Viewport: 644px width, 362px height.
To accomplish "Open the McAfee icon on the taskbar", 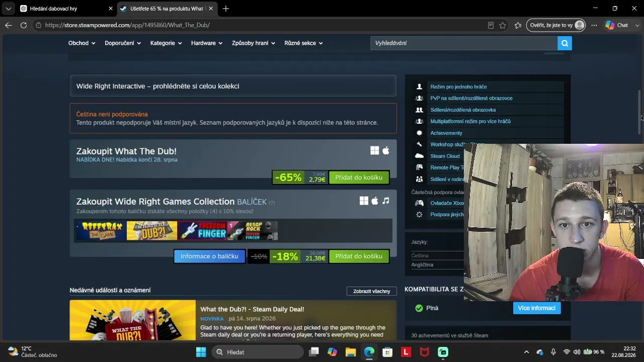I will (x=425, y=352).
